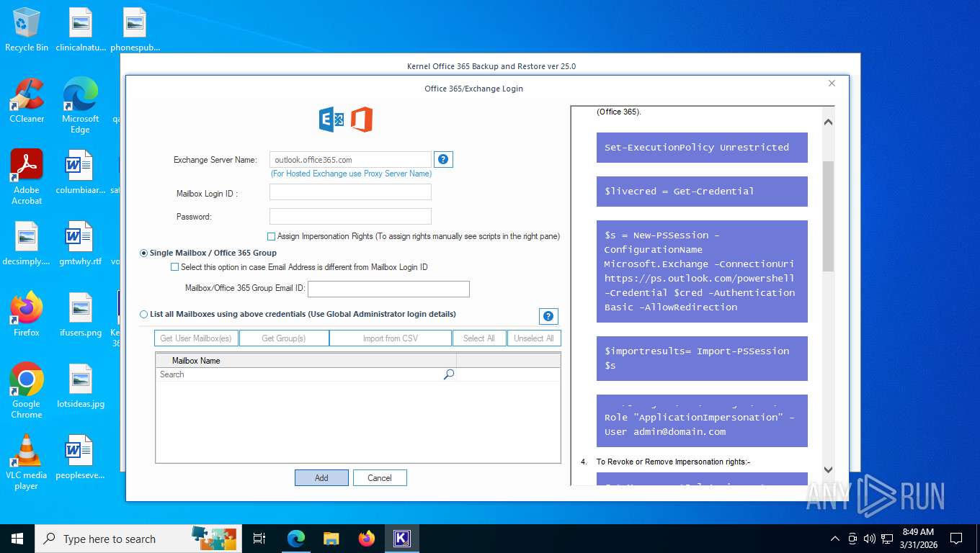Open the taskbar clock showing 8:49 AM
Screen dimensions: 980x553
[918, 539]
